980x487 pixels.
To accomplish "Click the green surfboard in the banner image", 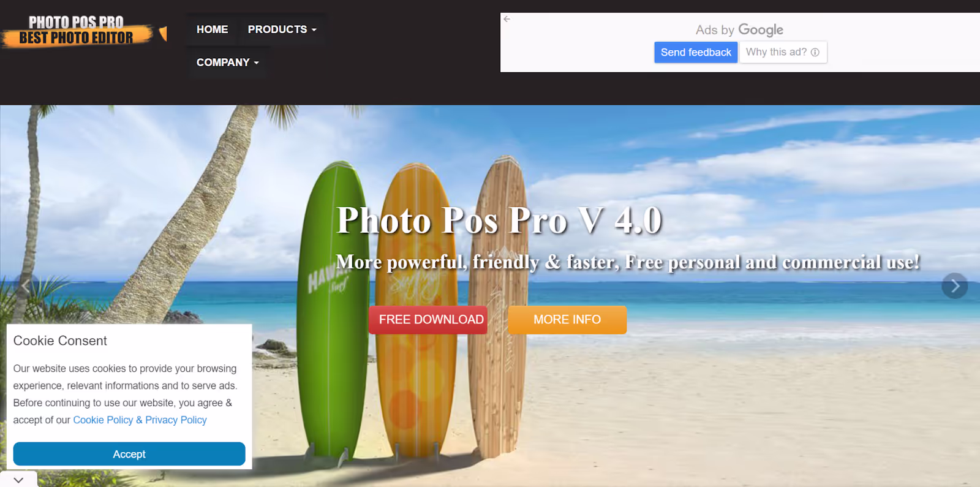I will (333, 309).
